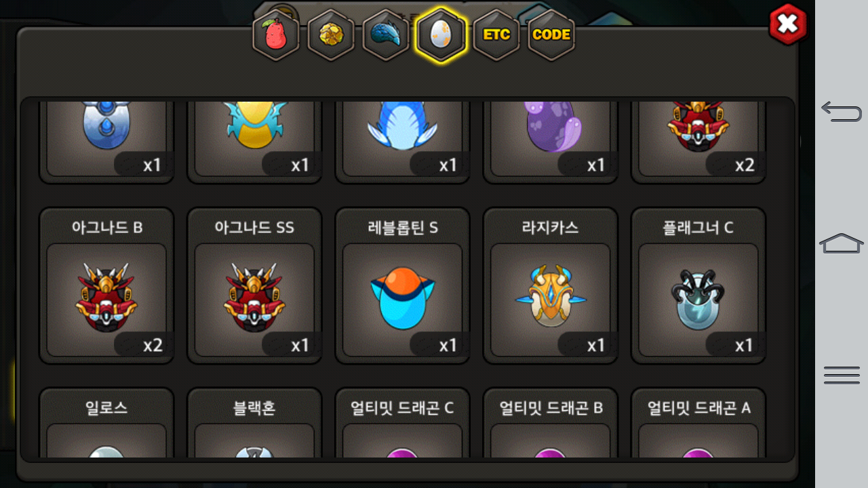Screen dimensions: 868x488
Task: Tap the purple spotted egg in the top row
Action: (x=551, y=141)
